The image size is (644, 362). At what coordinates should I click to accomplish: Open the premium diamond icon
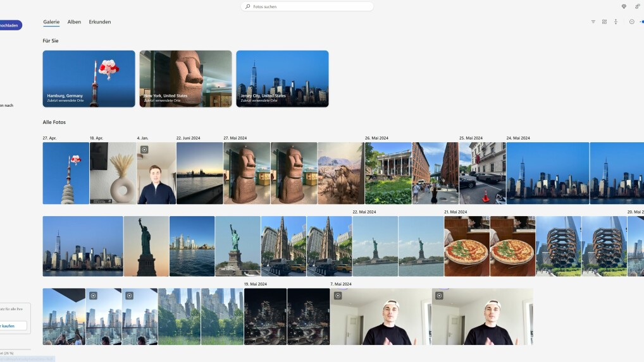(624, 6)
